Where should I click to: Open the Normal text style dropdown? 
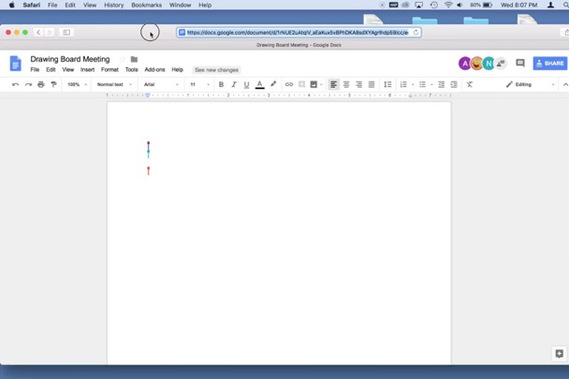(x=114, y=85)
